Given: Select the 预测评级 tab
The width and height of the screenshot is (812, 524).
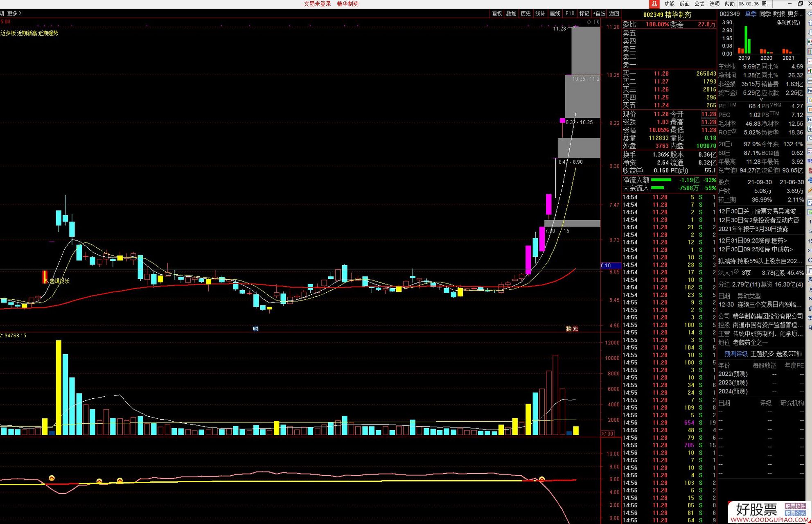Looking at the screenshot, I should [x=736, y=354].
